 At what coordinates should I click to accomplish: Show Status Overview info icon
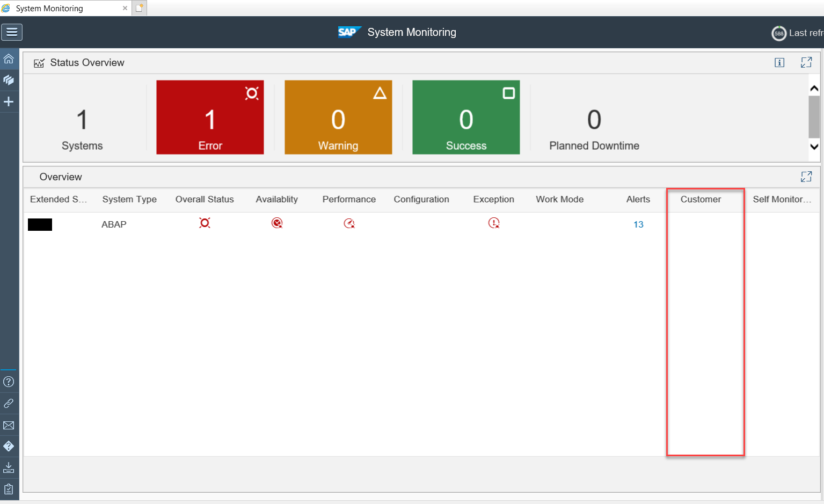coord(779,63)
